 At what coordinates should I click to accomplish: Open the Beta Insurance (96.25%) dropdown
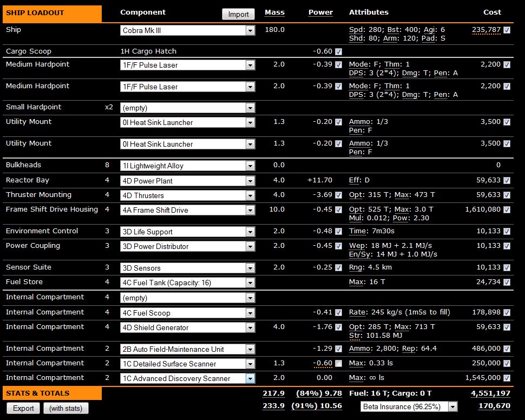(x=409, y=406)
